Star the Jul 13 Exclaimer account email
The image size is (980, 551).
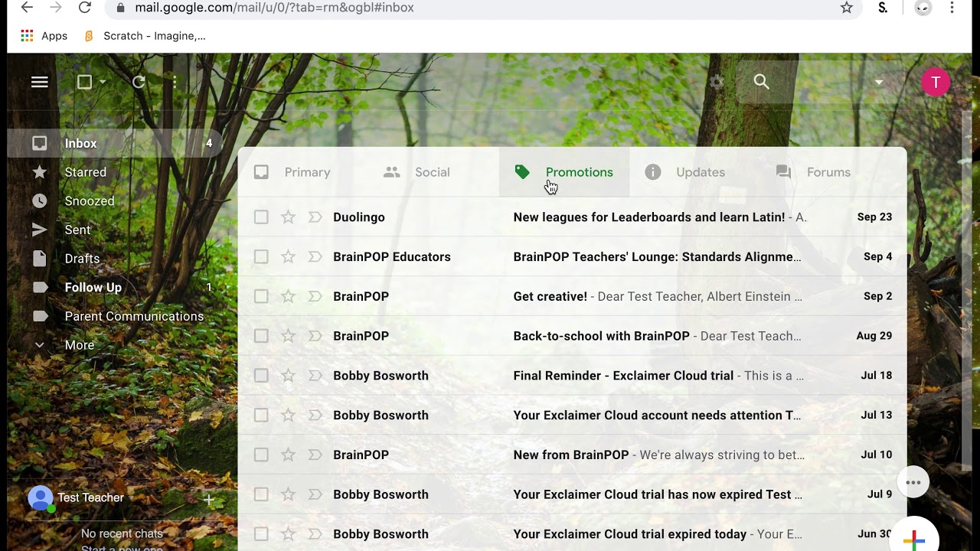point(288,416)
